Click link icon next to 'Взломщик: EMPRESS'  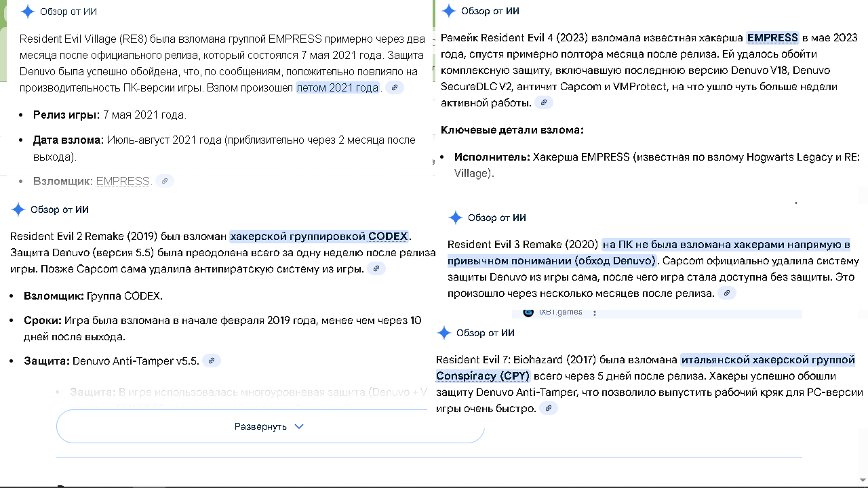[165, 181]
